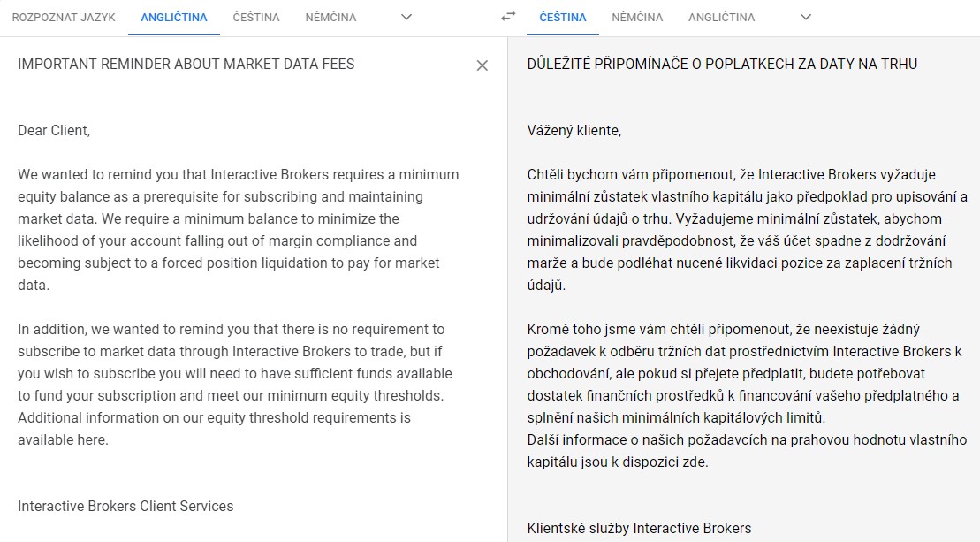Viewport: 980px width, 542px height.
Task: Clear the English source text
Action: coord(482,65)
